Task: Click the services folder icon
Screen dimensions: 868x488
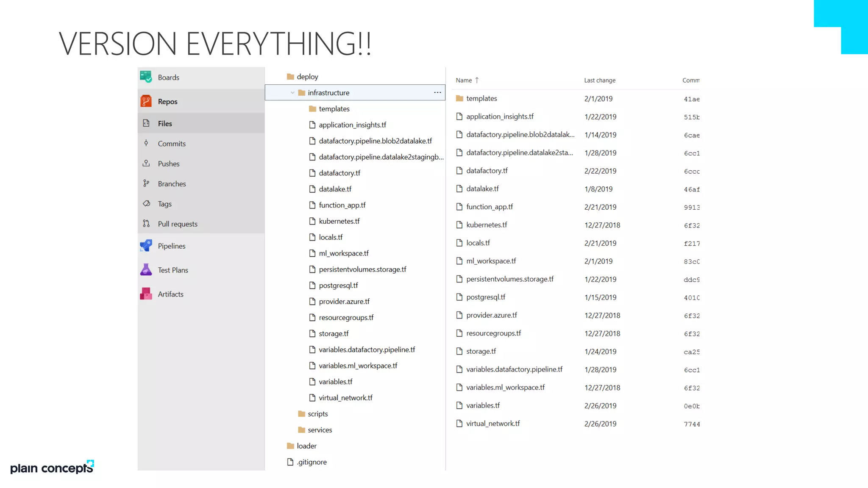Action: click(x=301, y=430)
